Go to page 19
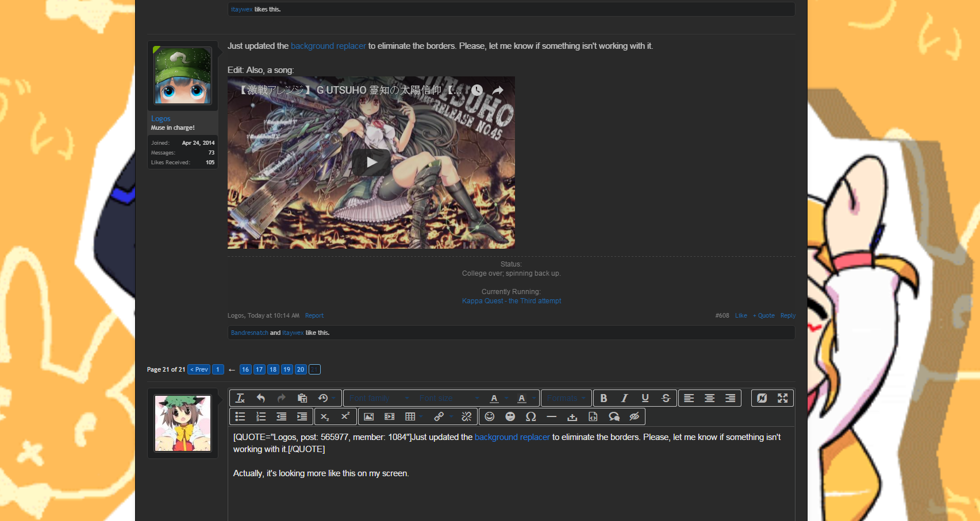The image size is (980, 521). [x=287, y=369]
